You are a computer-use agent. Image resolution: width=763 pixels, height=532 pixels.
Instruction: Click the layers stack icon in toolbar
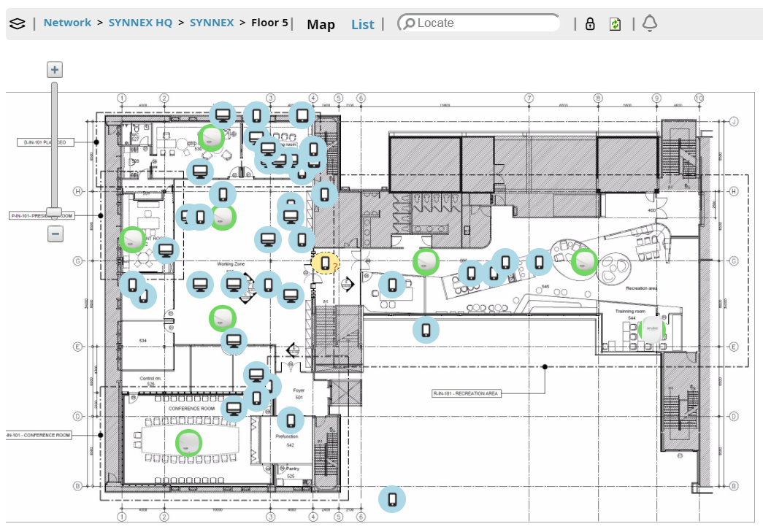[x=17, y=23]
